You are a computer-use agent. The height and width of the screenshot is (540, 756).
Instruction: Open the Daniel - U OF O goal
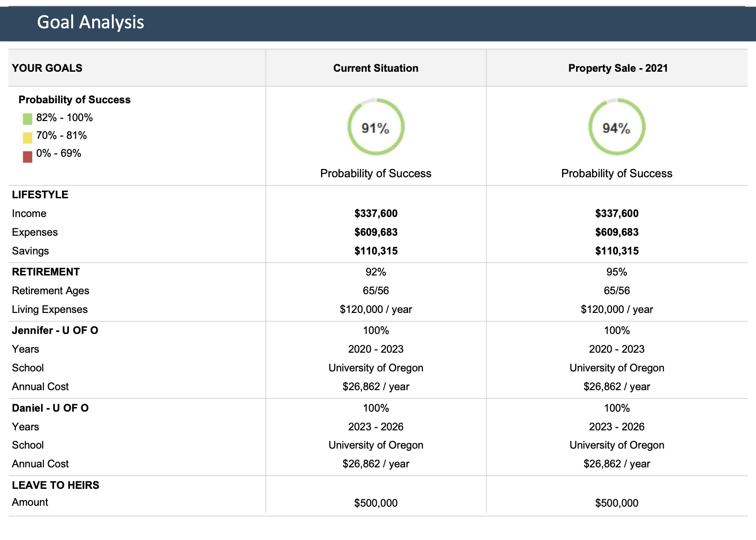pos(50,408)
